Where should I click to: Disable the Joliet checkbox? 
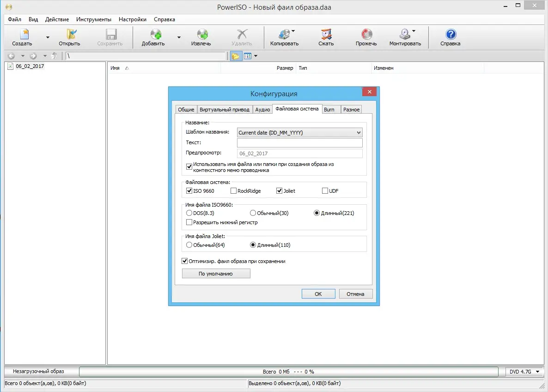point(280,190)
